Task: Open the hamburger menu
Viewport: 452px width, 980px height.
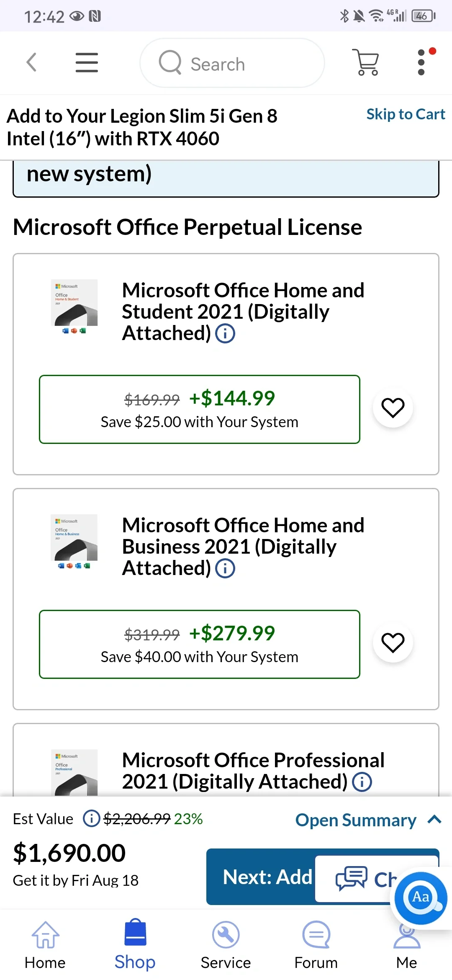Action: (87, 63)
